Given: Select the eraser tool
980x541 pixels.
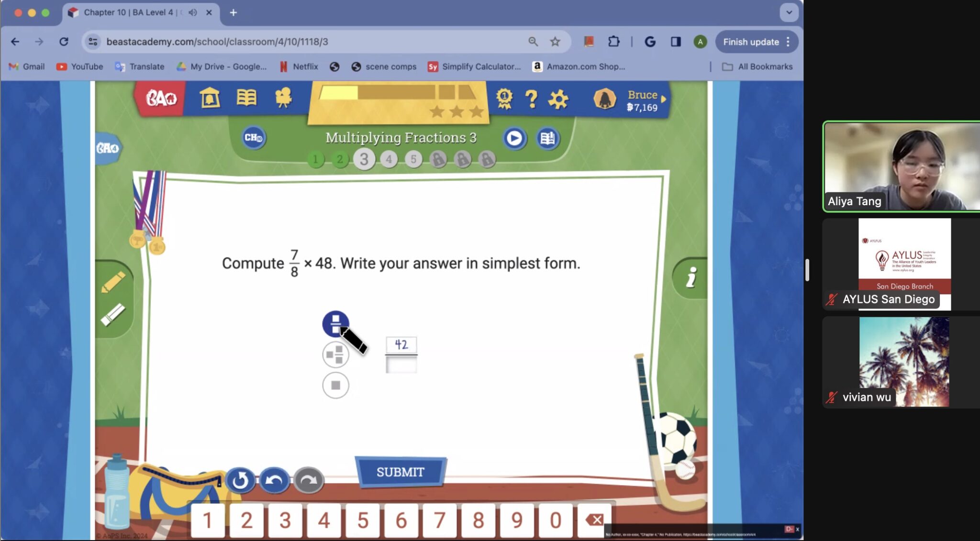Looking at the screenshot, I should 113,315.
